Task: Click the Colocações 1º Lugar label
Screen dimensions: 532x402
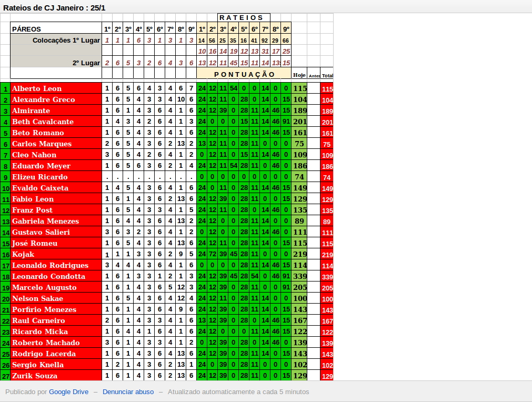Action: click(56, 40)
